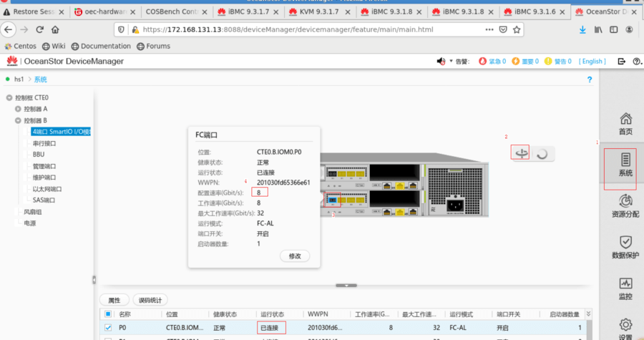
Task: Mute the alarm speaker icon
Action: point(441,62)
